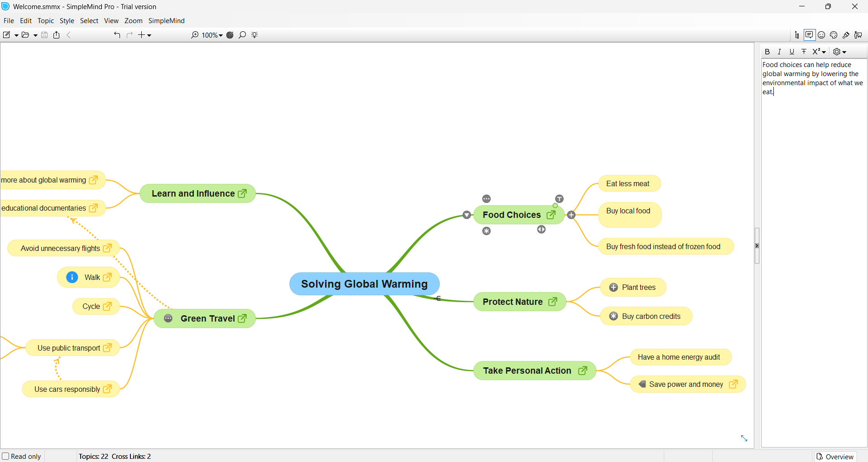This screenshot has height=462, width=868.
Task: Toggle italic formatting in note editor
Action: pos(779,52)
